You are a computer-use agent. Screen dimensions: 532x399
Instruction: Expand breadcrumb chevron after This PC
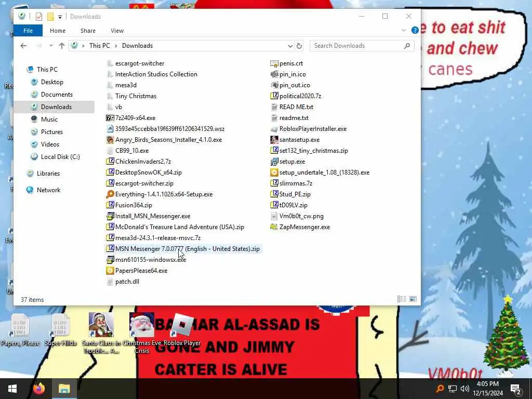pos(116,46)
